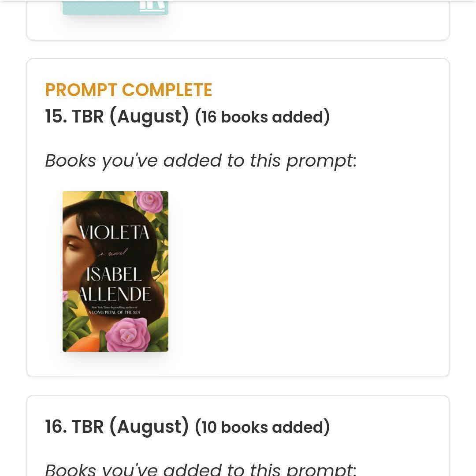Click the pink rose at cover's top corner
Screen dimensions: 476x476
(149, 201)
